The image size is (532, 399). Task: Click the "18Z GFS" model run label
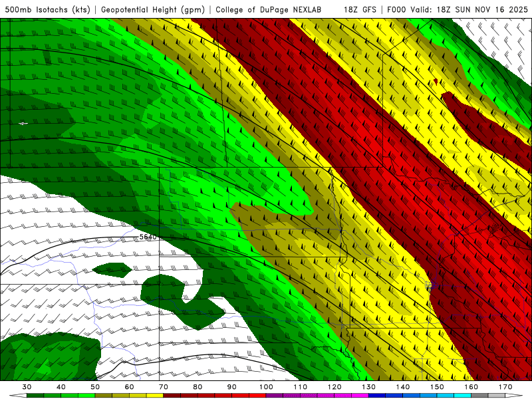pyautogui.click(x=360, y=9)
